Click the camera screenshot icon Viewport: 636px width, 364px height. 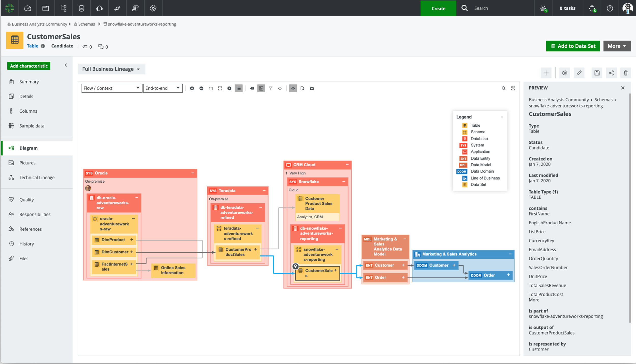[x=312, y=88]
